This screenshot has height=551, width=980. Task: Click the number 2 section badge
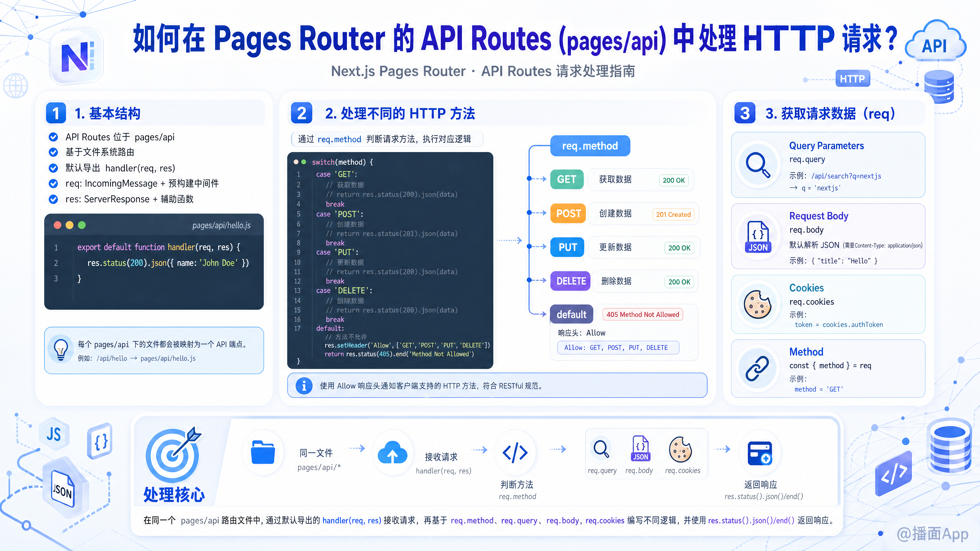[x=302, y=113]
